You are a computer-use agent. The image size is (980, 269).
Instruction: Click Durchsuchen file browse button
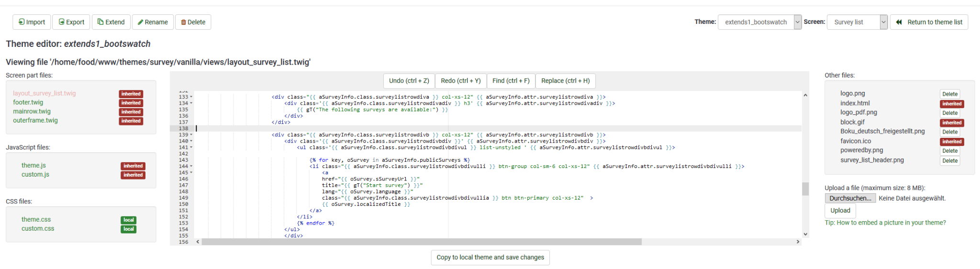click(850, 198)
